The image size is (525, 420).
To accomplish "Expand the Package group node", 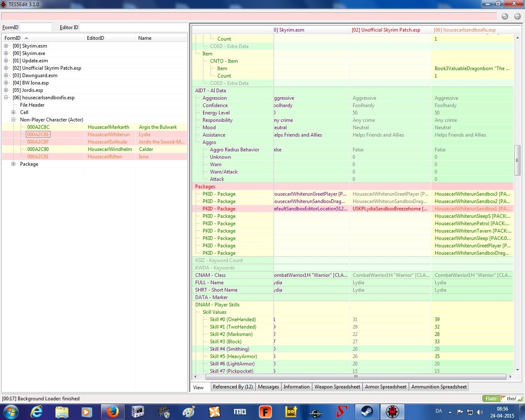I will tap(14, 164).
